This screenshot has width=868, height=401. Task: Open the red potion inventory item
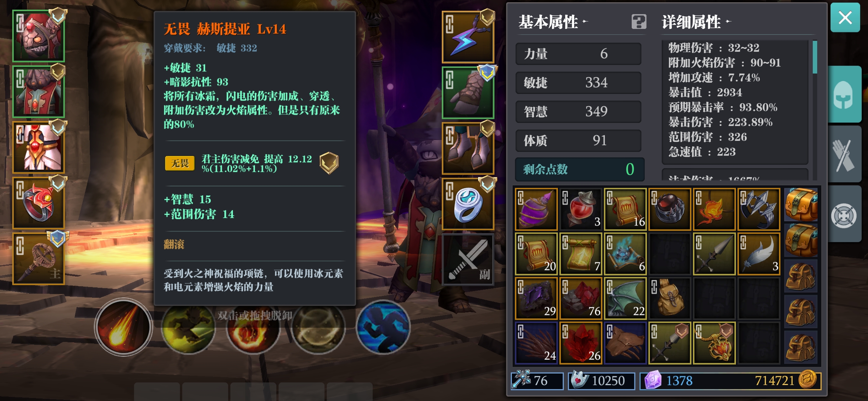581,209
